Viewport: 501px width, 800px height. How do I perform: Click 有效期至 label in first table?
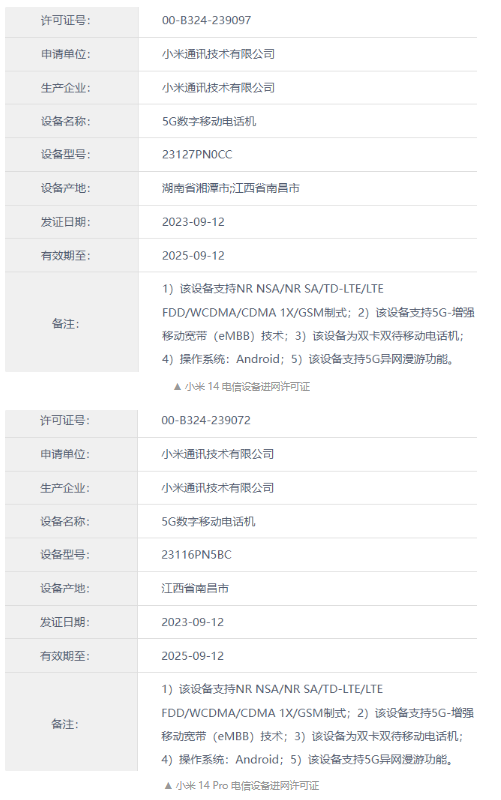pos(65,256)
